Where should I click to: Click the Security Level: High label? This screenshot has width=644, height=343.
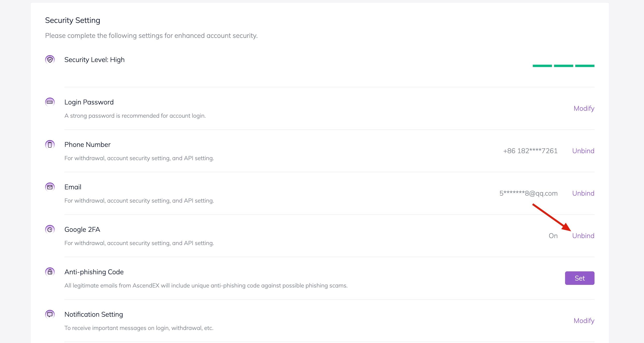coord(94,60)
